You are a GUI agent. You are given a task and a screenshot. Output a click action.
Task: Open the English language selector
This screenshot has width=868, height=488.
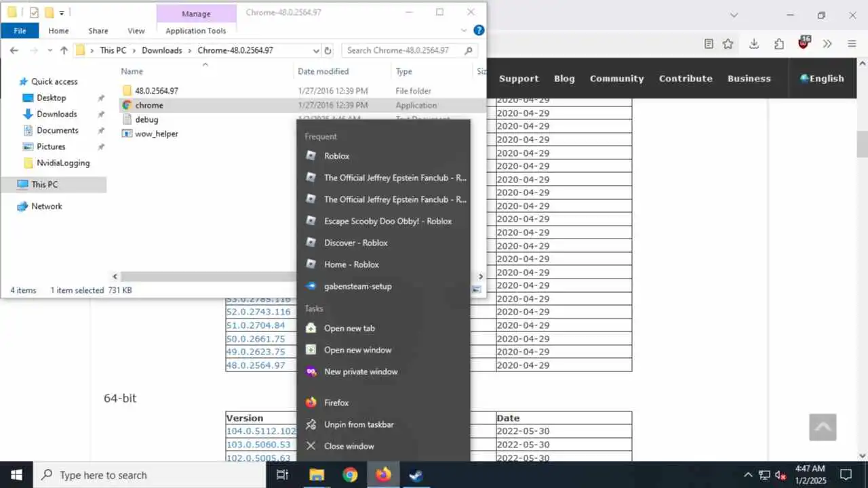coord(822,79)
